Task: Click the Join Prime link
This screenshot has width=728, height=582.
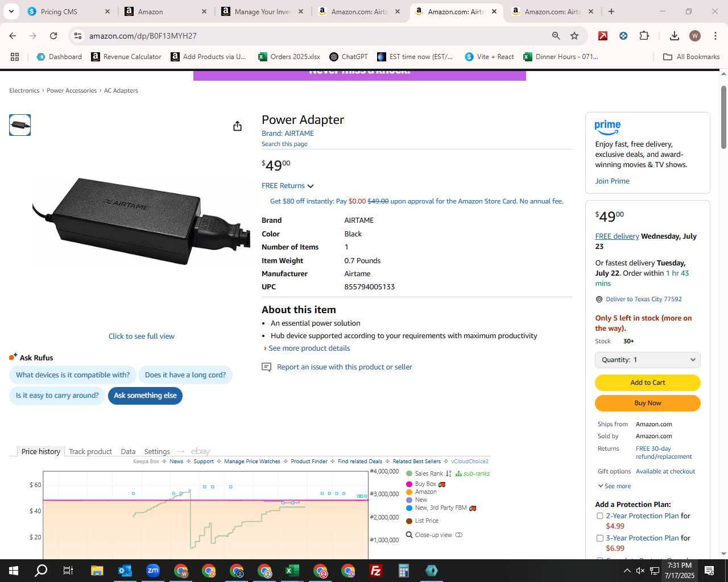Action: click(612, 181)
